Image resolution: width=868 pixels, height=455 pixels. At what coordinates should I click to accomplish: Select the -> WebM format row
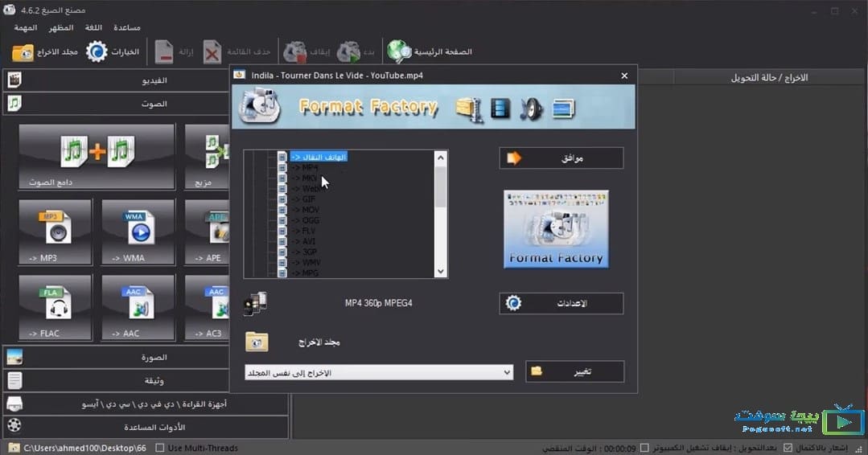coord(306,189)
